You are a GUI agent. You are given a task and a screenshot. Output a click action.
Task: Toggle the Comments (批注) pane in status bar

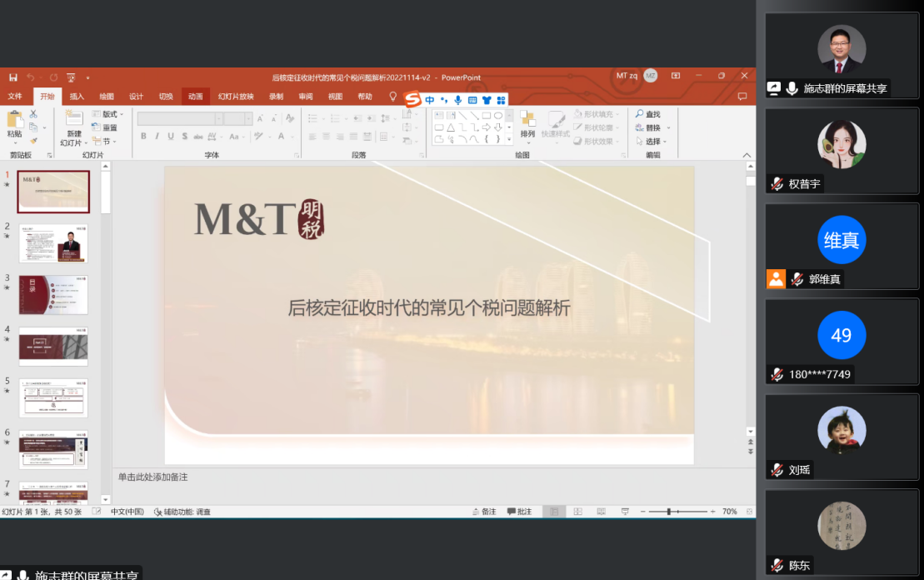pyautogui.click(x=518, y=512)
